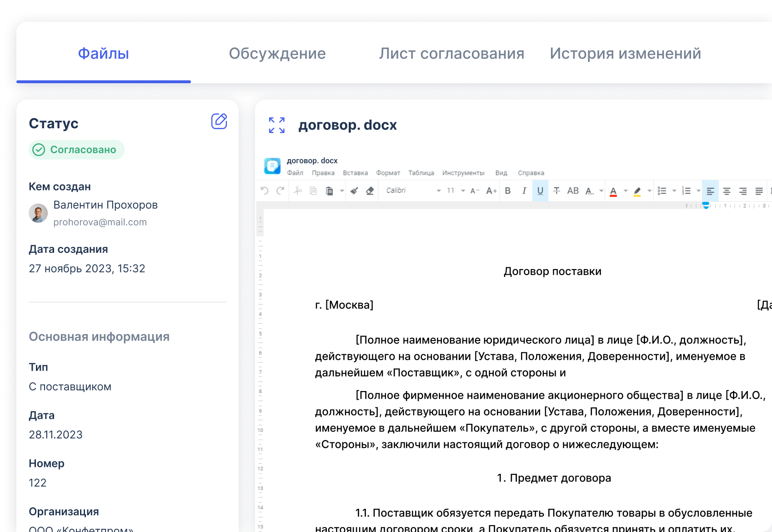Toggle bold formatting
772x532 pixels.
(508, 191)
